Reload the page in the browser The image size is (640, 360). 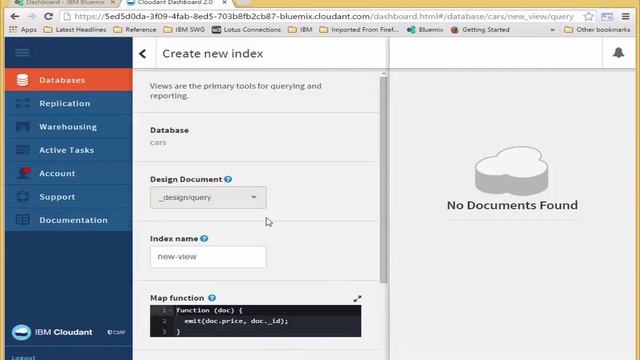tap(49, 16)
